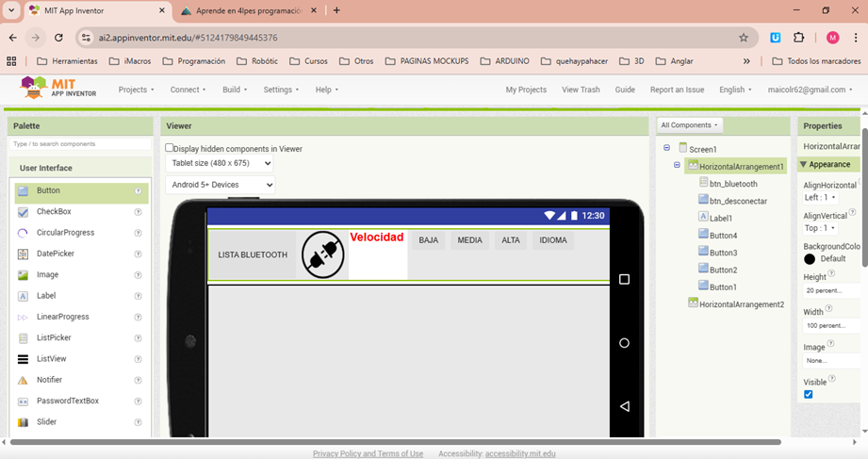Enable Display hidden components in Viewer
Image resolution: width=868 pixels, height=459 pixels.
point(170,148)
